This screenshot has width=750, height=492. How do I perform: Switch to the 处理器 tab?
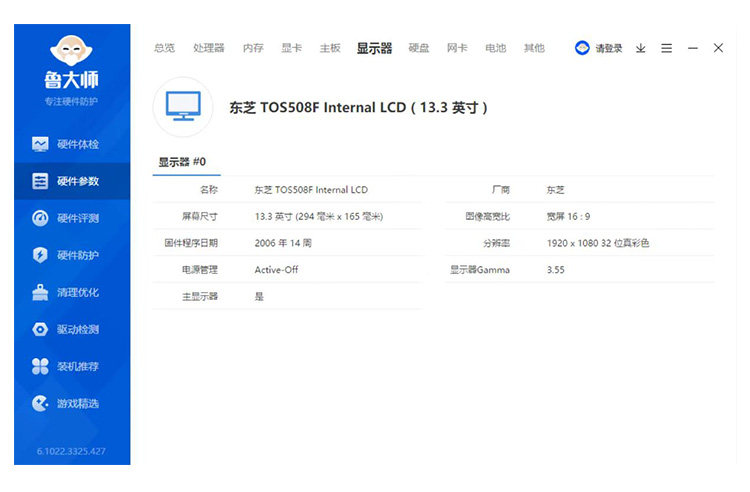[209, 48]
